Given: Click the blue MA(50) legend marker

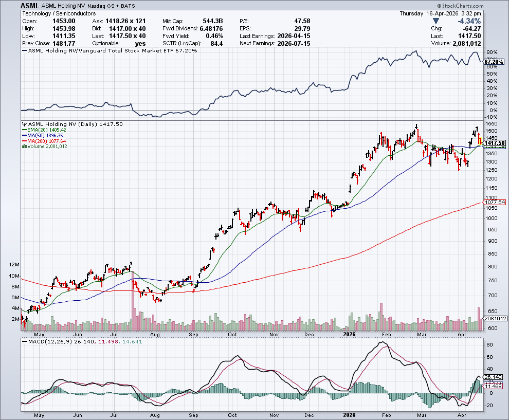Looking at the screenshot, I should 24,136.
